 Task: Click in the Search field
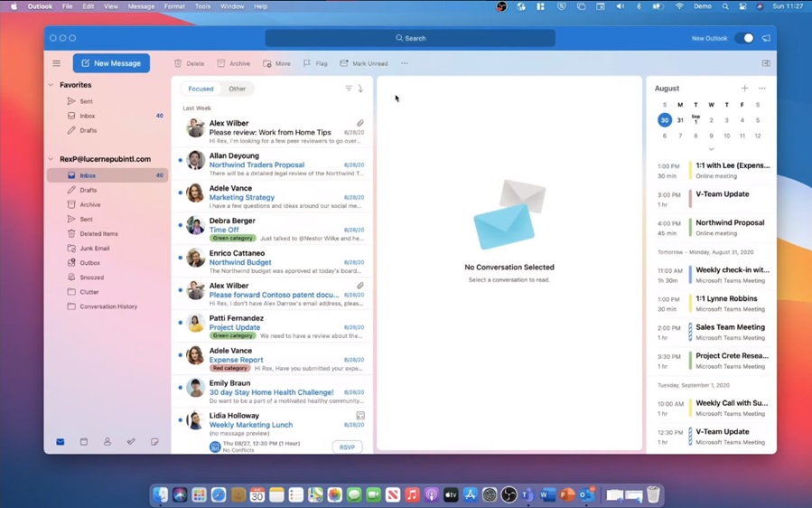(x=410, y=38)
